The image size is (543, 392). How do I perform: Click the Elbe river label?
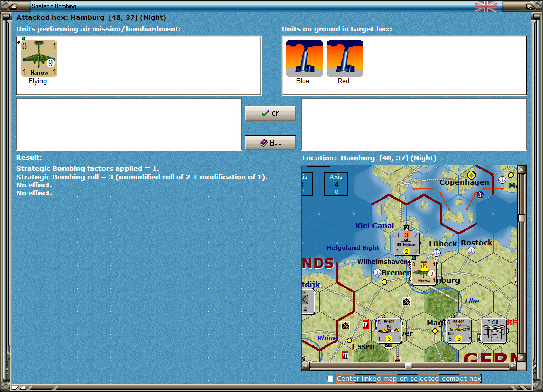click(472, 301)
